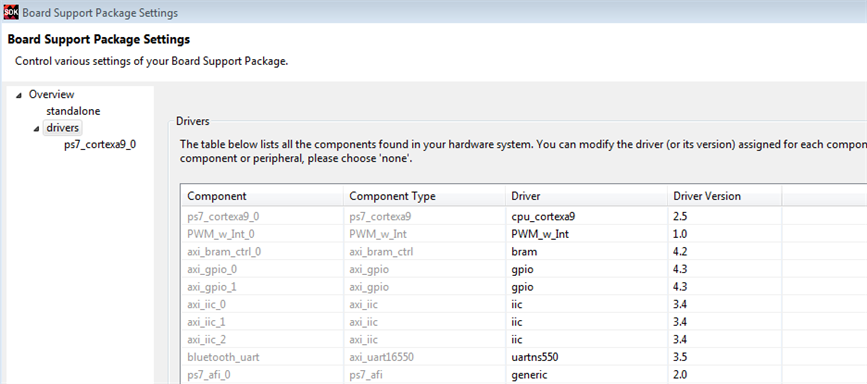Click PWM_w_Int component type cell
Image resolution: width=867 pixels, height=384 pixels.
coord(424,234)
